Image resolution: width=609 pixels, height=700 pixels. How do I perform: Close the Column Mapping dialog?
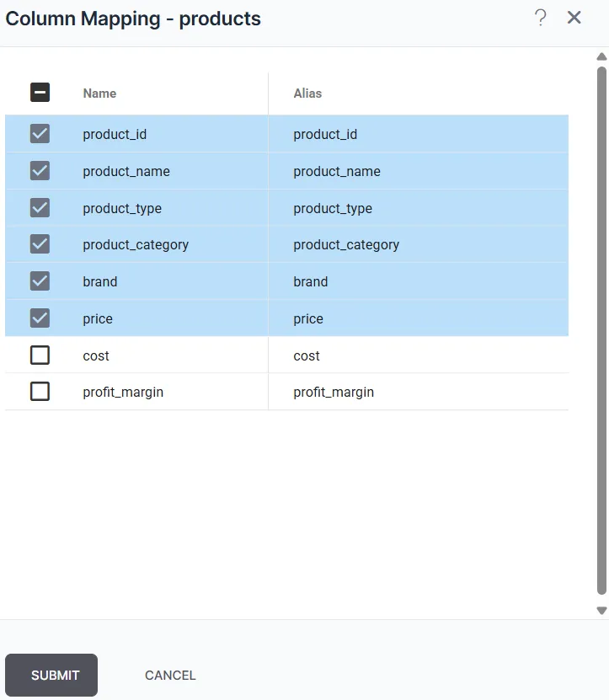pyautogui.click(x=574, y=17)
